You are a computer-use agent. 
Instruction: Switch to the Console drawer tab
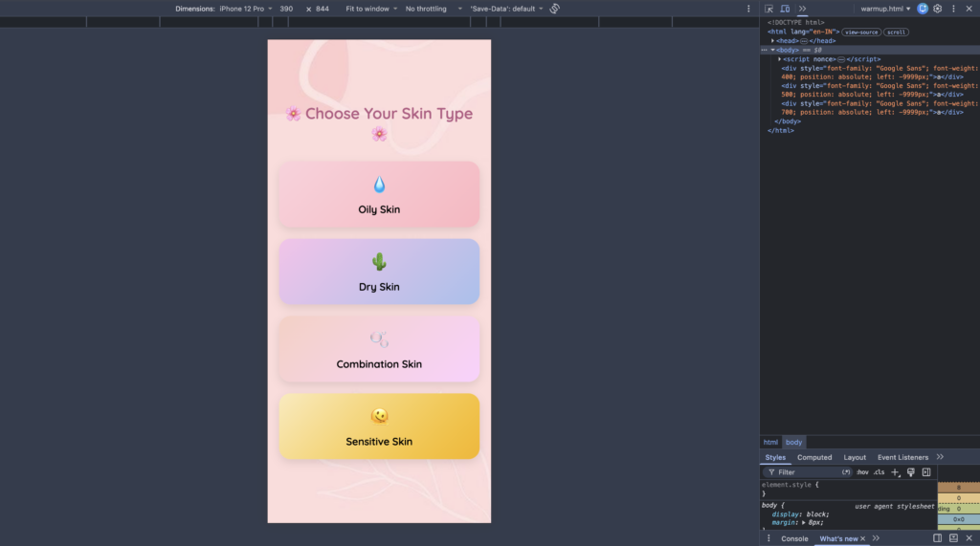pyautogui.click(x=794, y=538)
